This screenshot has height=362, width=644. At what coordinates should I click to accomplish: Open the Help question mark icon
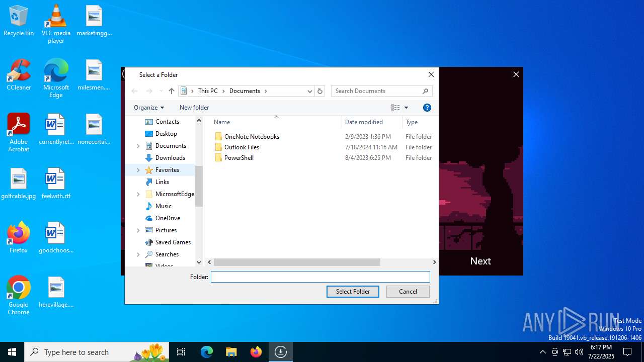427,108
